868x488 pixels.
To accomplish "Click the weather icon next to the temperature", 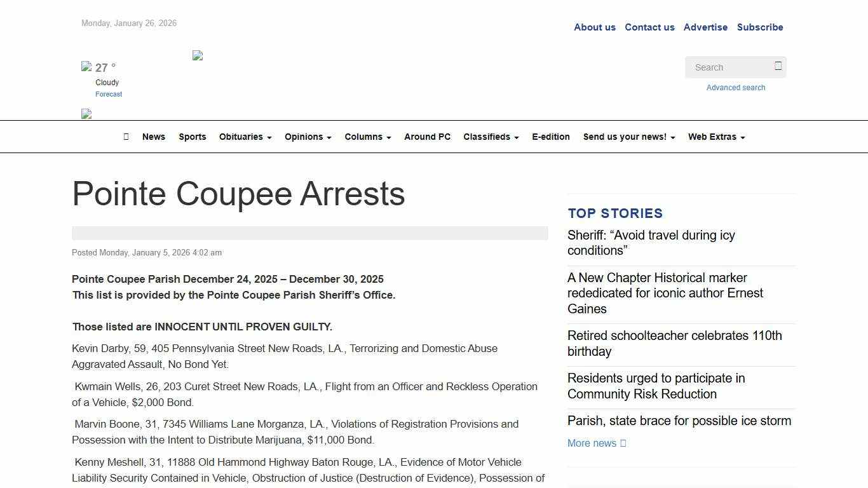I will pos(87,66).
